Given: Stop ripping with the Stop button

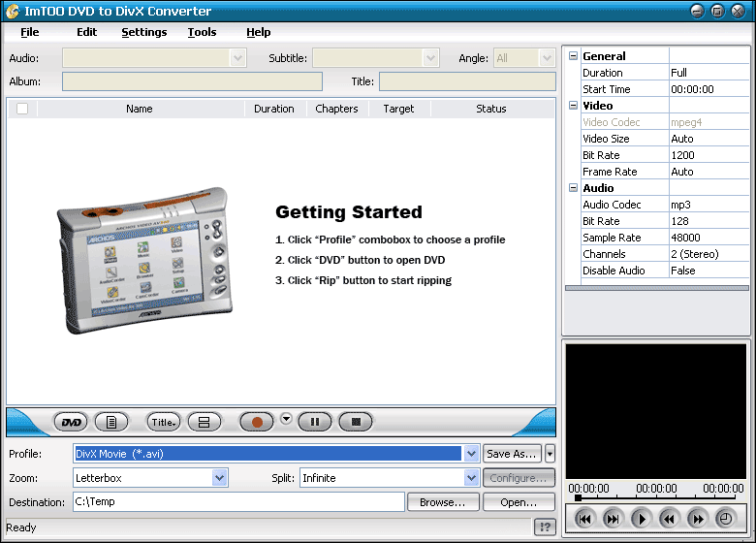Looking at the screenshot, I should pyautogui.click(x=356, y=423).
